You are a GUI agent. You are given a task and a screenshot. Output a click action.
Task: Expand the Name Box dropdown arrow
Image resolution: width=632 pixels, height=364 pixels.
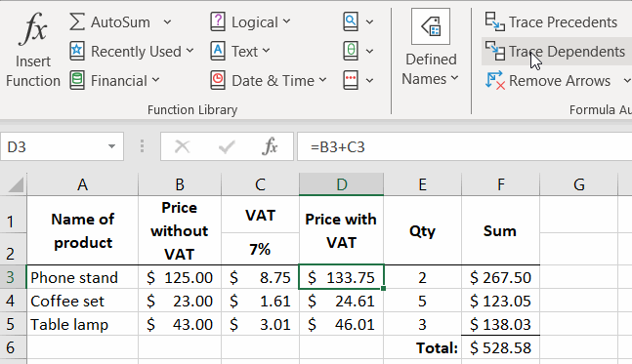pos(111,147)
